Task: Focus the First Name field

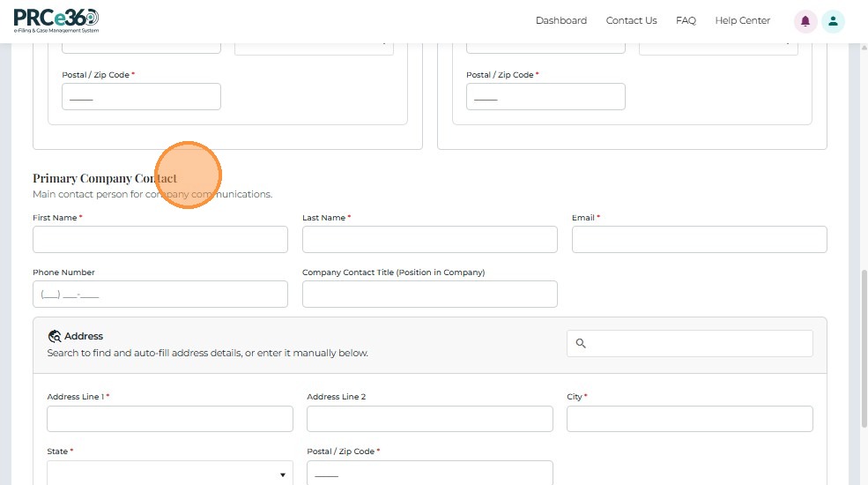Action: point(160,239)
